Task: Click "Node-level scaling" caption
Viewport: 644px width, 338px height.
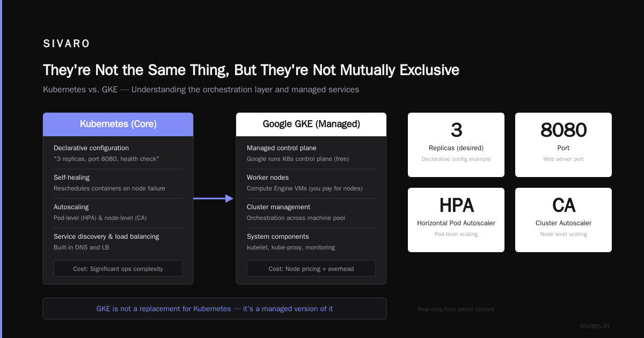Action: [x=563, y=234]
